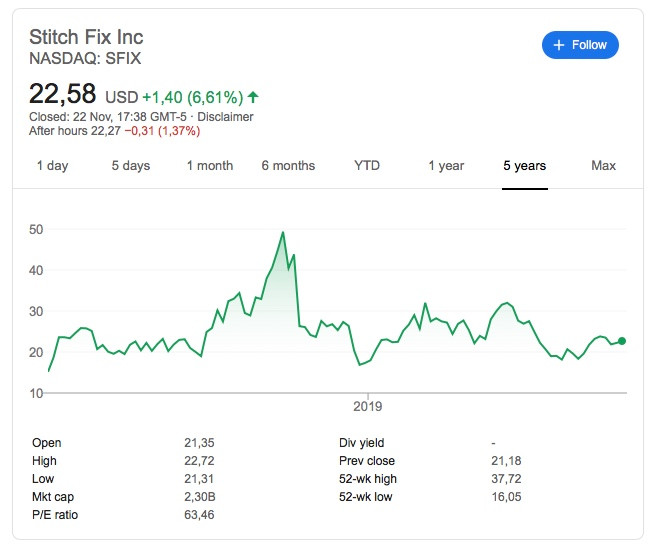Click the 52-wk low value 16,05
The width and height of the screenshot is (654, 548).
(506, 497)
